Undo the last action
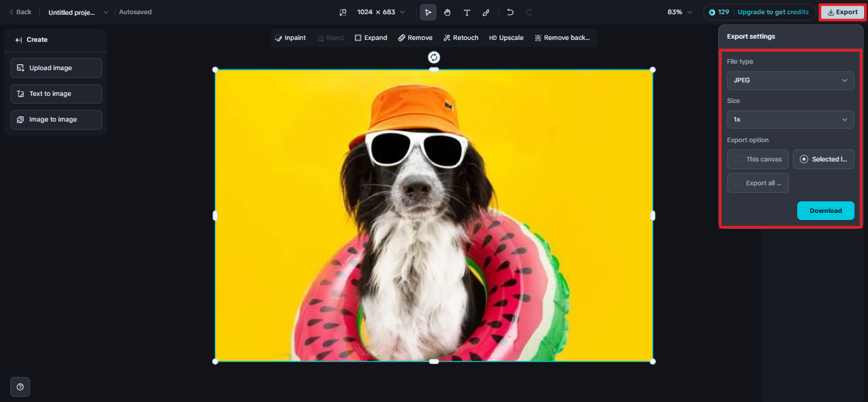This screenshot has height=402, width=868. pyautogui.click(x=510, y=12)
